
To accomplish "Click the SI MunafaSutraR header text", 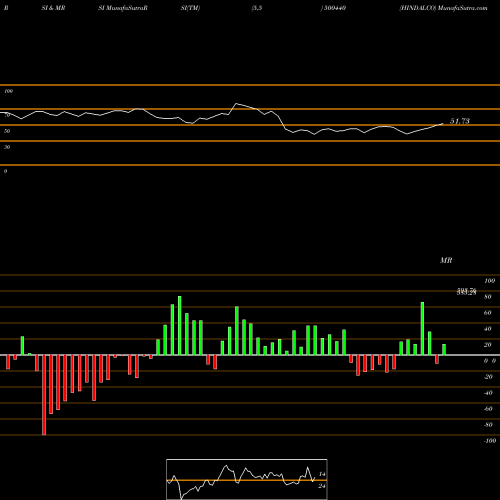I will pos(123,8).
